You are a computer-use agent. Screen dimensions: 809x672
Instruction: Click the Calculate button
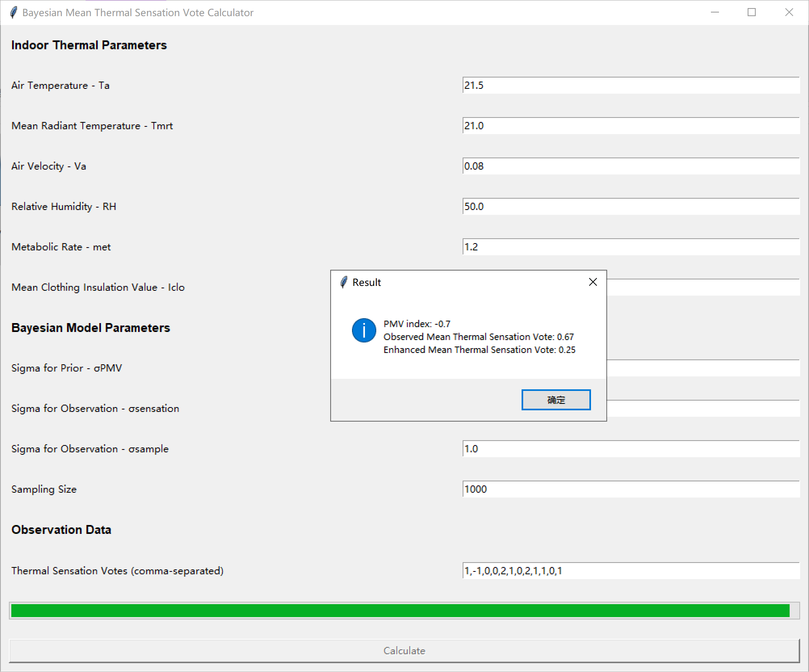[404, 651]
